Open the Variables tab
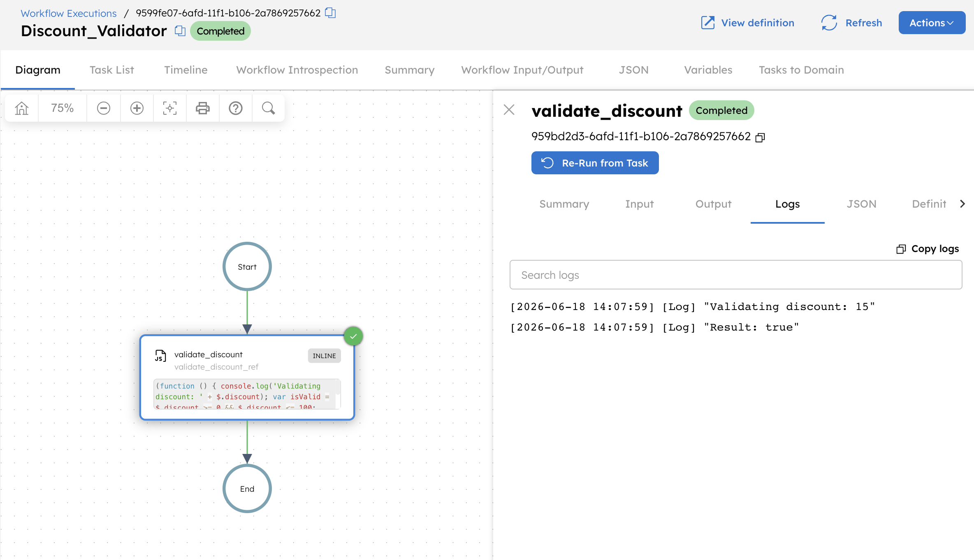The image size is (974, 560). pos(708,70)
